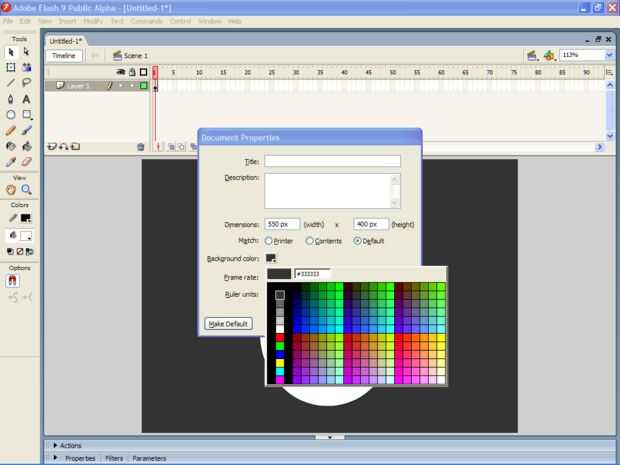Click the Title input field
This screenshot has height=465, width=620.
click(333, 161)
